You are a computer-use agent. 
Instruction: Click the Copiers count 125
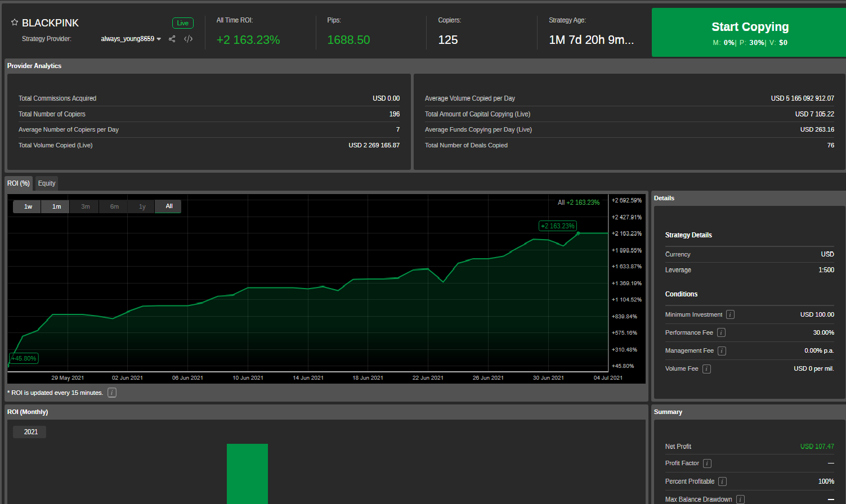tap(448, 40)
